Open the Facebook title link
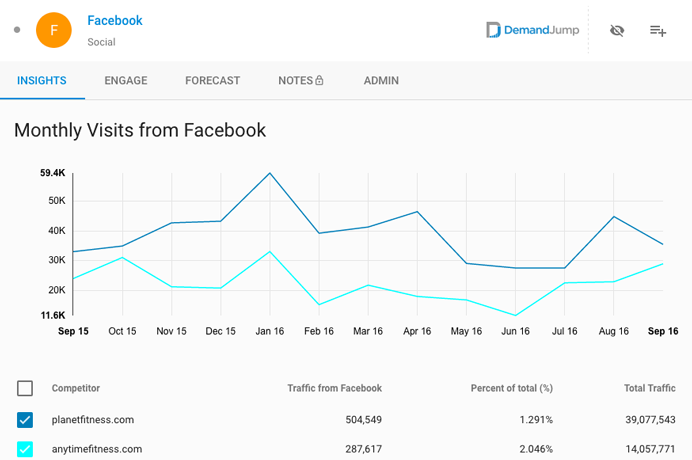This screenshot has width=692, height=460. pyautogui.click(x=115, y=20)
